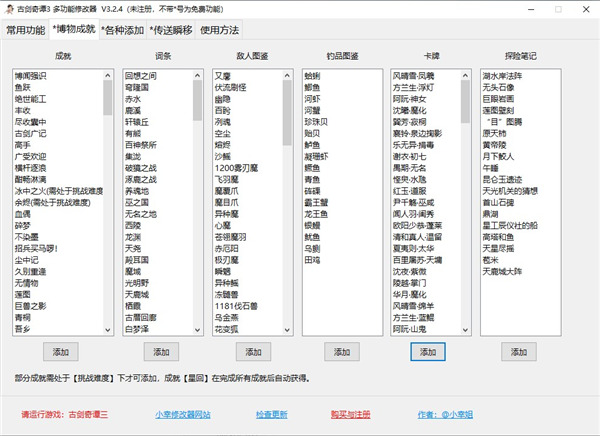
Task: Pick 田鸡 in 钓品图鉴 list
Action: [x=312, y=260]
